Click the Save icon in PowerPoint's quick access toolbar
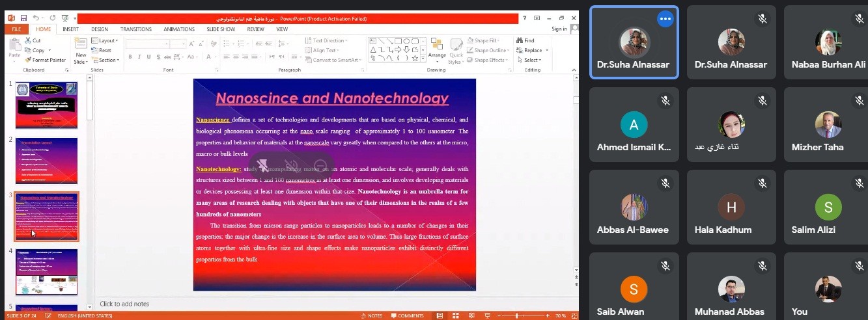Screen dimensions: 868x320 coord(23,18)
